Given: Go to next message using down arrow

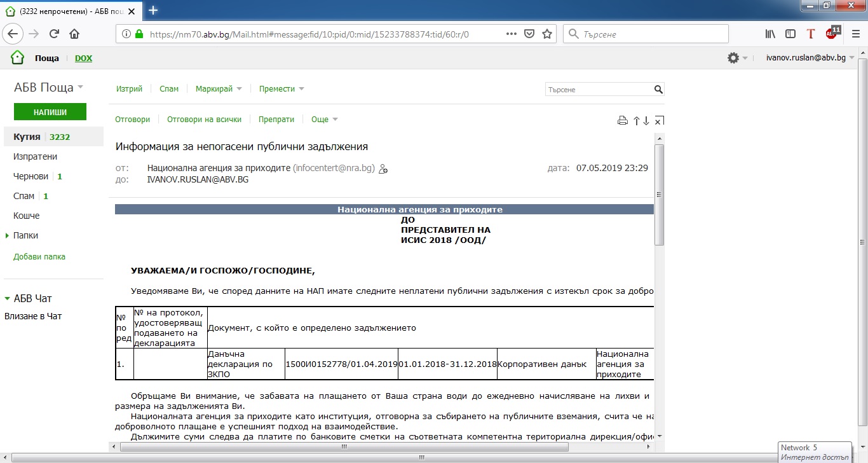Looking at the screenshot, I should tap(646, 120).
